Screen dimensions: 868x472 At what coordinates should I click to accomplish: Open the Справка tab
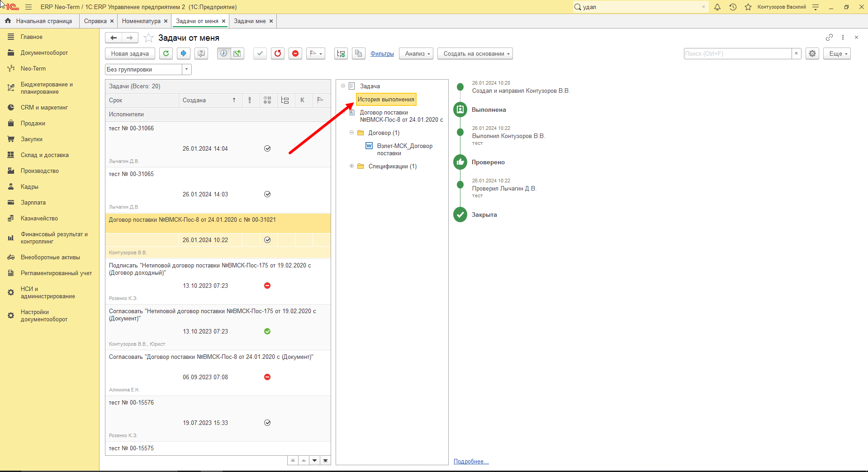pos(95,21)
